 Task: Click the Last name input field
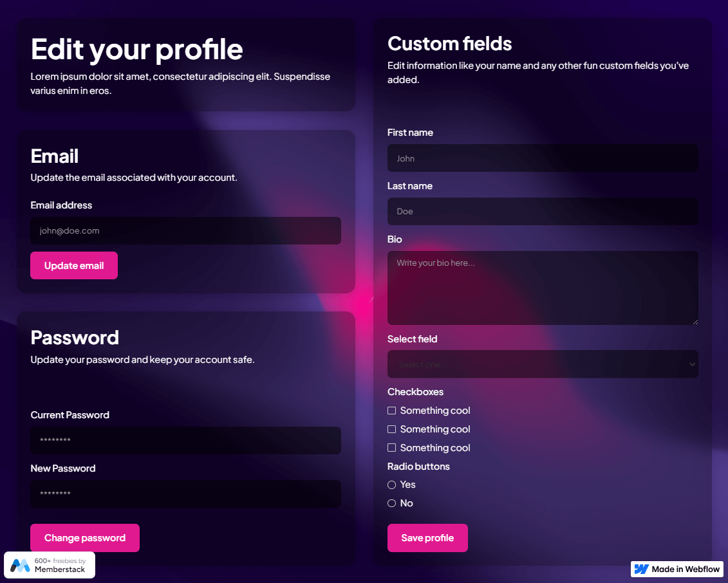pyautogui.click(x=543, y=211)
